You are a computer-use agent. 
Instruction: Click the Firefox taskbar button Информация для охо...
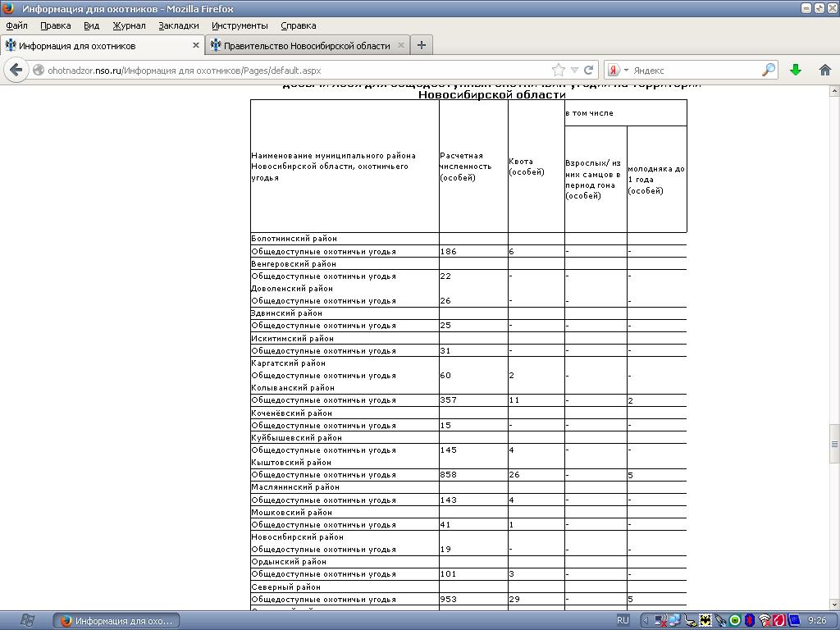pyautogui.click(x=116, y=621)
